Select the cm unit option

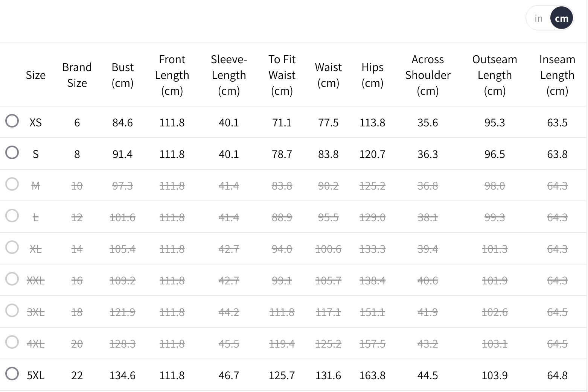point(561,18)
